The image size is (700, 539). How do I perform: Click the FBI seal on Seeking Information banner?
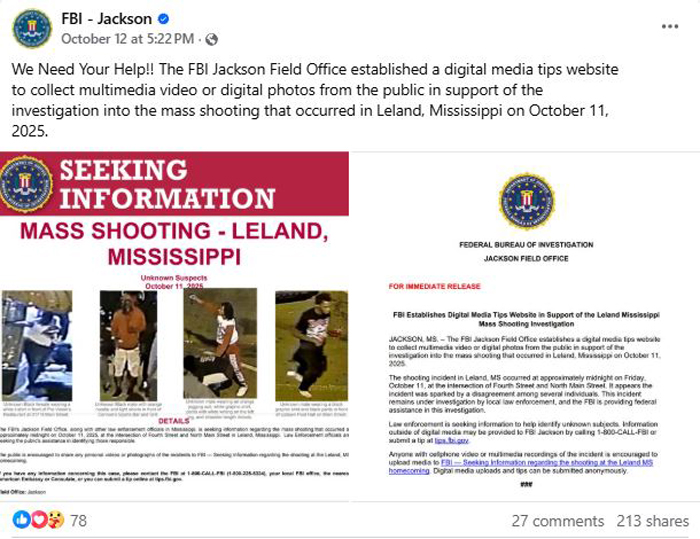(25, 184)
